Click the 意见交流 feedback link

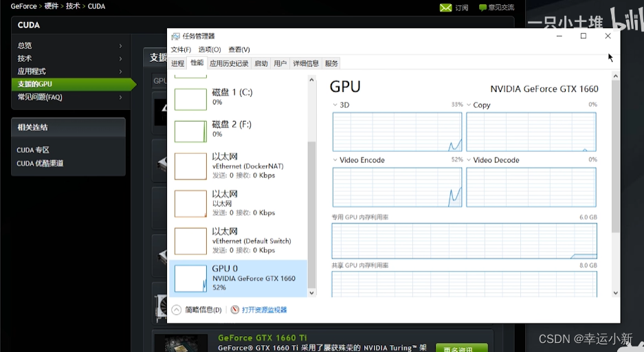501,8
